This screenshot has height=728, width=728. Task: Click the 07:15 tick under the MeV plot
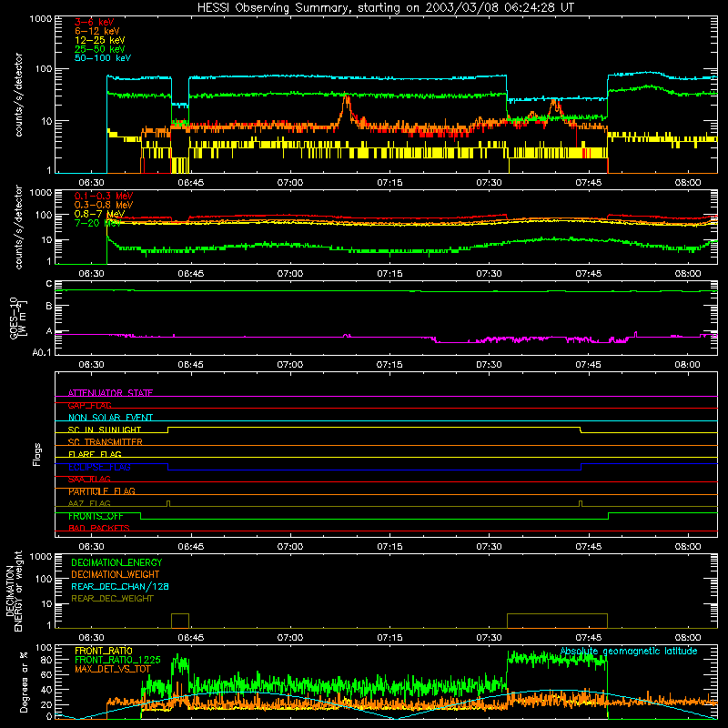pyautogui.click(x=389, y=274)
